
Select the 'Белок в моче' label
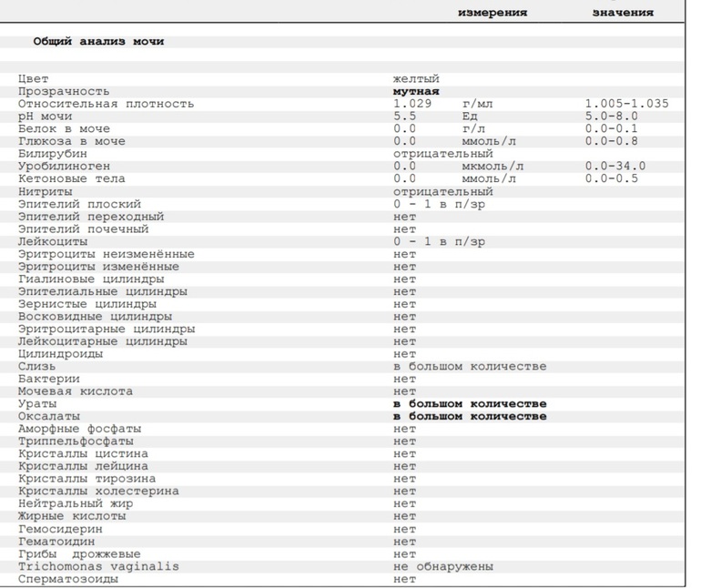64,129
